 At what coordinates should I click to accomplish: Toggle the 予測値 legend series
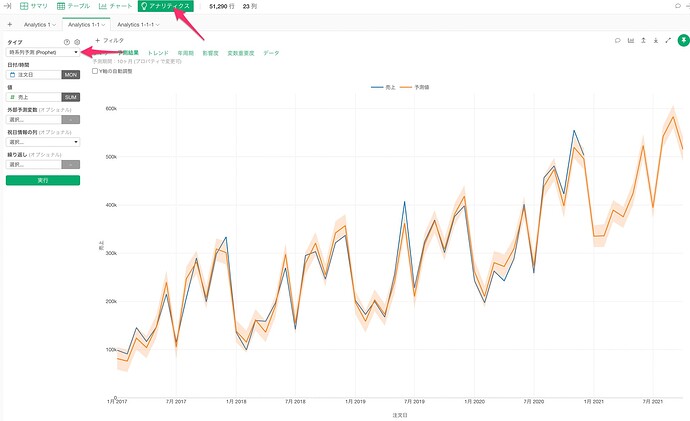[x=415, y=88]
